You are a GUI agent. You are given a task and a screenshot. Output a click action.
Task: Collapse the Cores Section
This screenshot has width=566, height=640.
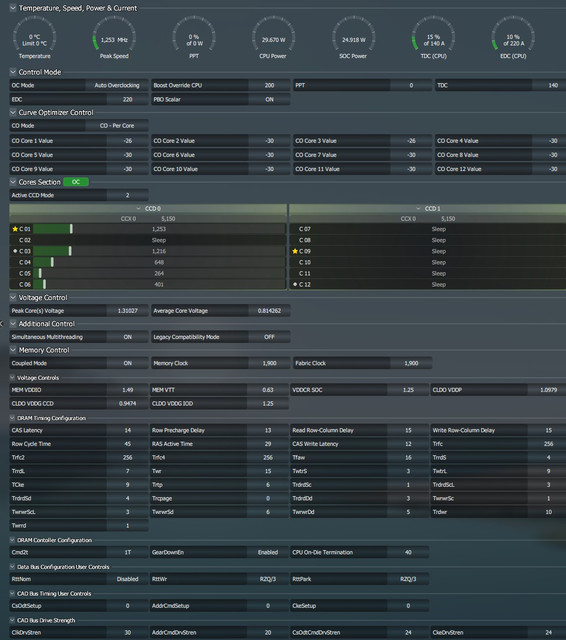tap(13, 182)
